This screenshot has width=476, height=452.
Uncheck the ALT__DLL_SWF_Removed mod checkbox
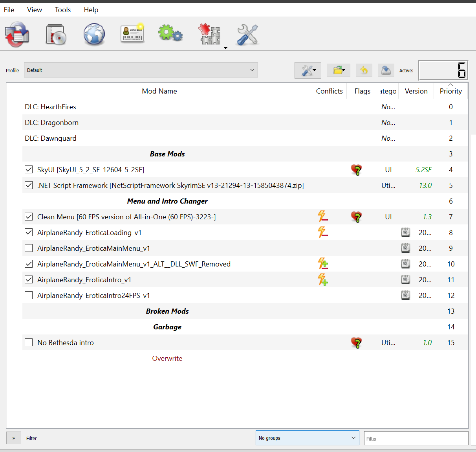pyautogui.click(x=29, y=264)
